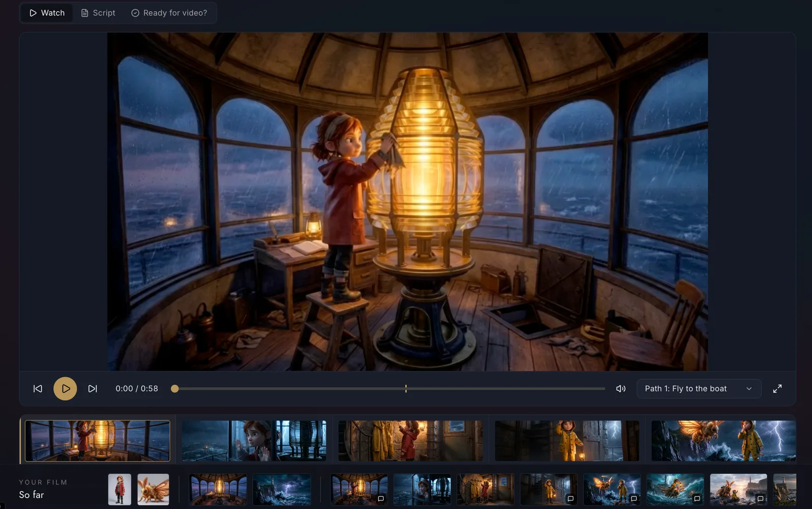Open the stormy lighthouse cliff location thumbnail
This screenshot has width=812, height=509.
click(282, 490)
